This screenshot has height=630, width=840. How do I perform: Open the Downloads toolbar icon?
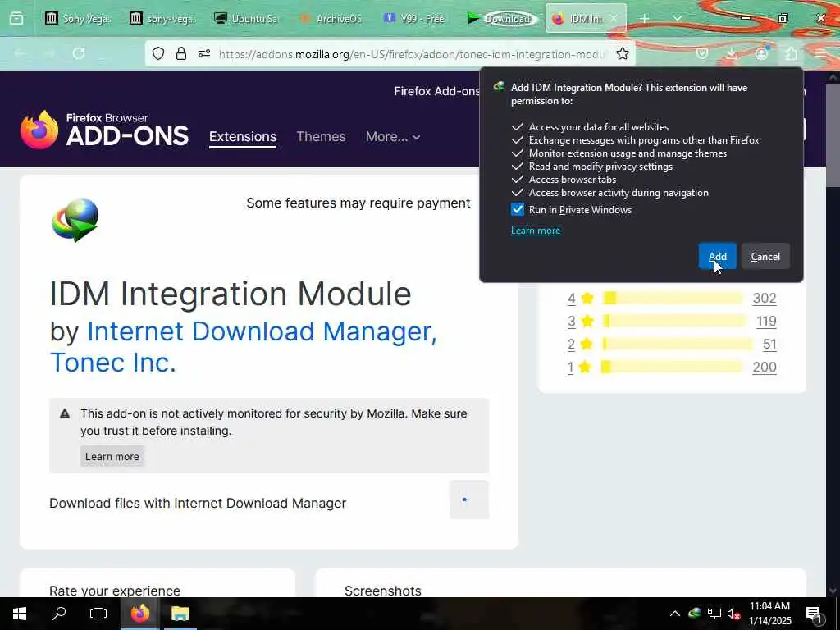[733, 53]
